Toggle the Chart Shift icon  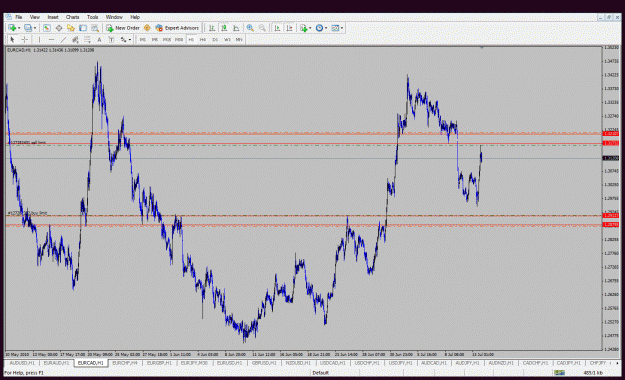pyautogui.click(x=289, y=28)
